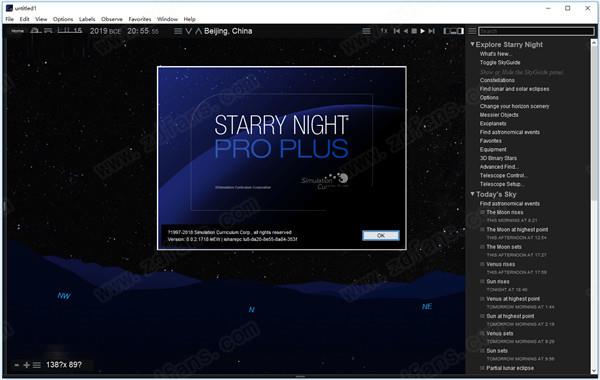600x380 pixels.
Task: Click the 1x time flow rate
Action: (x=384, y=31)
